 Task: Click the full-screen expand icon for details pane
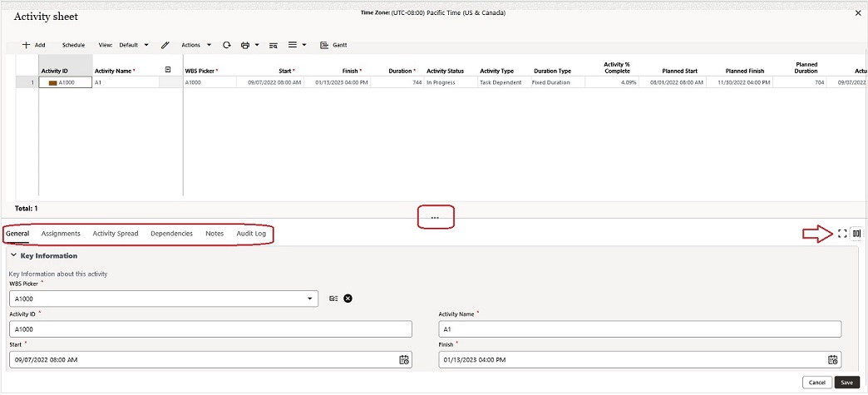coord(842,234)
